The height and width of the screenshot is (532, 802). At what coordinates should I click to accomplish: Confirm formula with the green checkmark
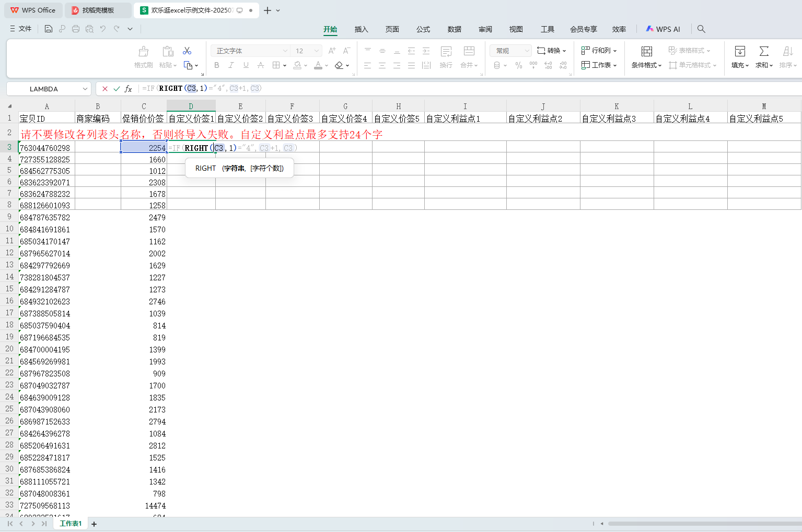point(117,89)
